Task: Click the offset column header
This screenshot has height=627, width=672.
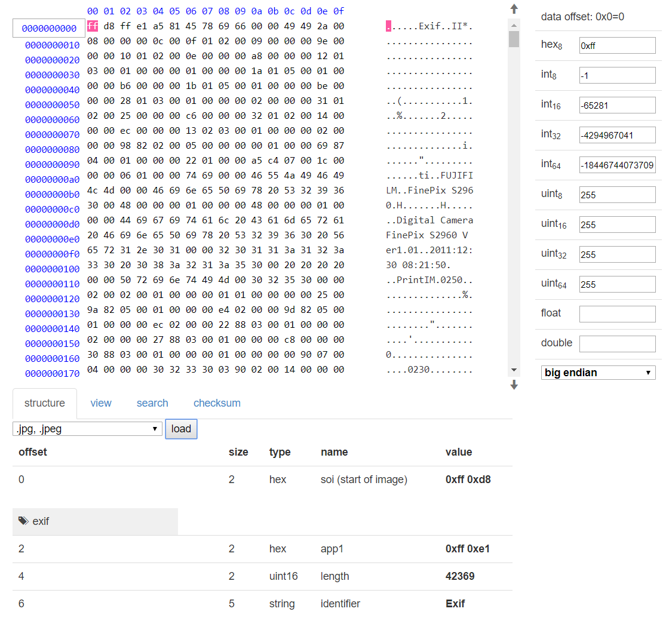Action: pyautogui.click(x=33, y=451)
